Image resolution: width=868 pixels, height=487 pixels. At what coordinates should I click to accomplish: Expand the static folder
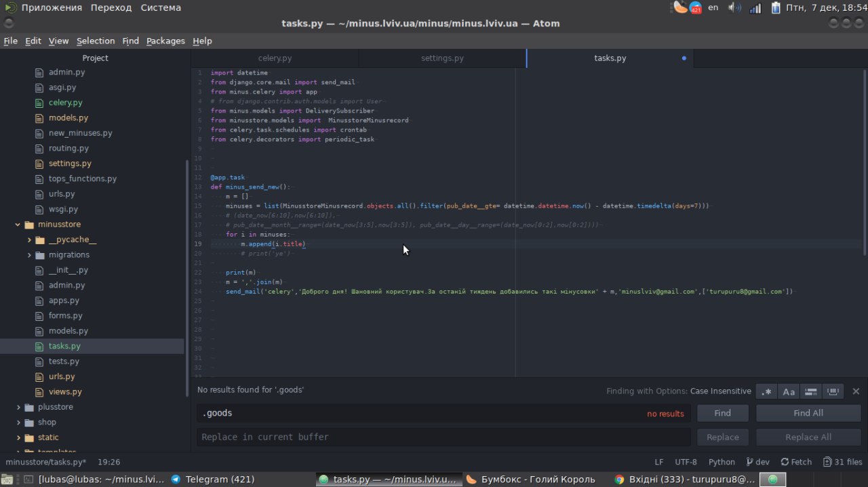(18, 437)
